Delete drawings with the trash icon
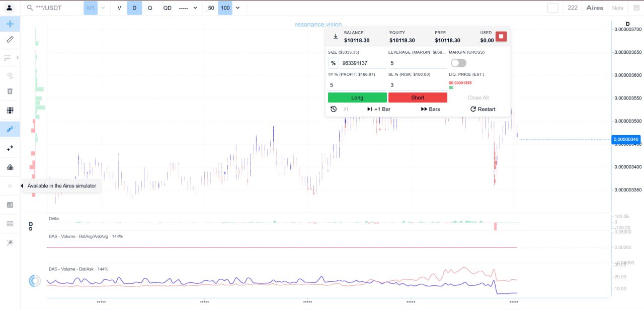644x309 pixels. pos(10,91)
